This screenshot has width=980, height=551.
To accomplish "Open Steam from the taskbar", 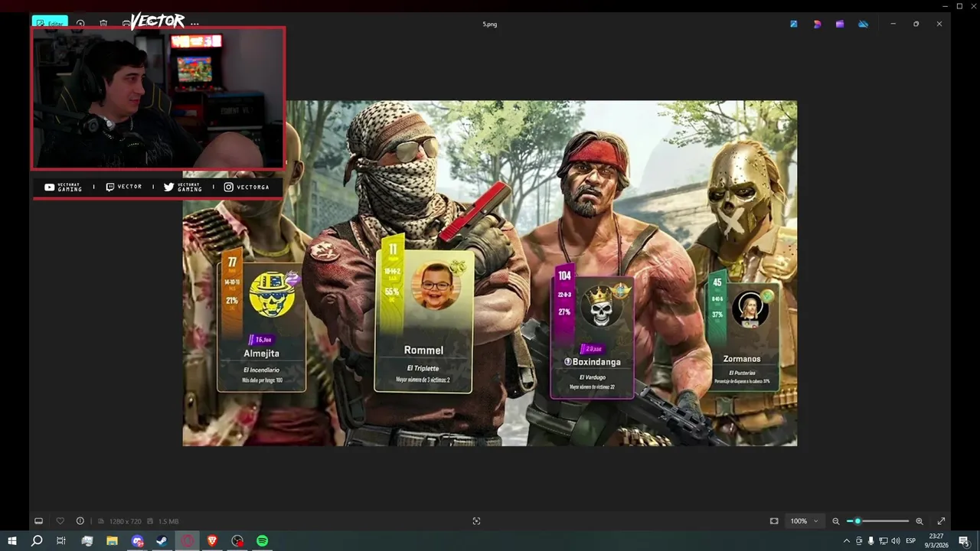I will pyautogui.click(x=162, y=541).
